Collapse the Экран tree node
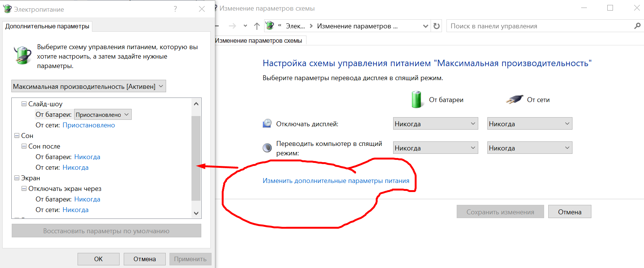Viewport: 644px width, 268px height. [x=17, y=178]
